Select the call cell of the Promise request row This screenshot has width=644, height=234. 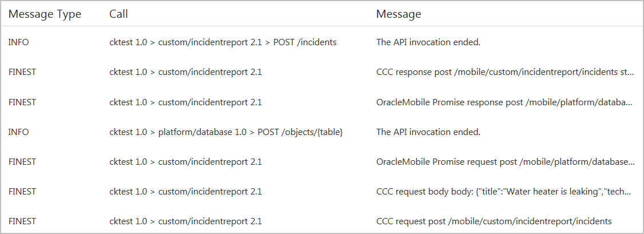pos(185,162)
